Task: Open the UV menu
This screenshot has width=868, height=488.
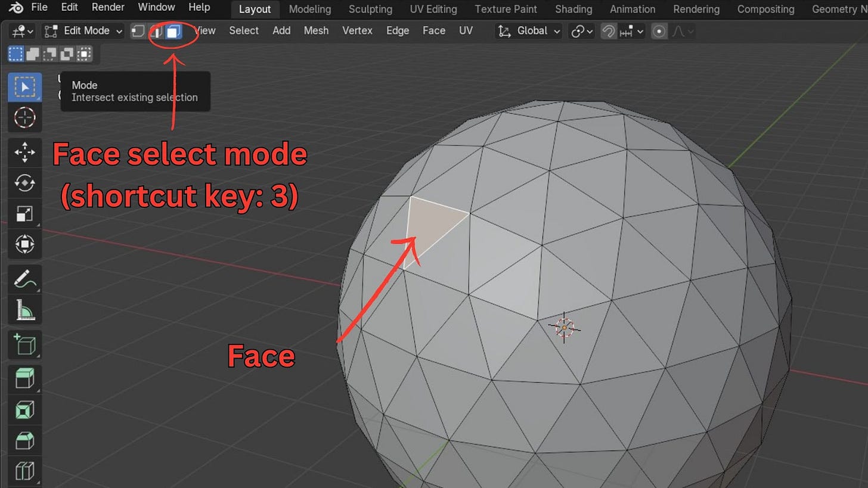Action: [x=466, y=31]
